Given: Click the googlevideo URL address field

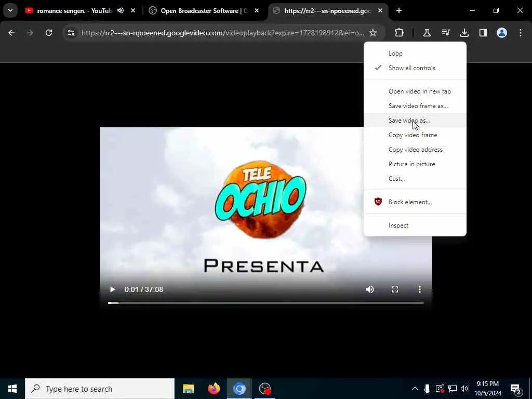Looking at the screenshot, I should [x=222, y=33].
